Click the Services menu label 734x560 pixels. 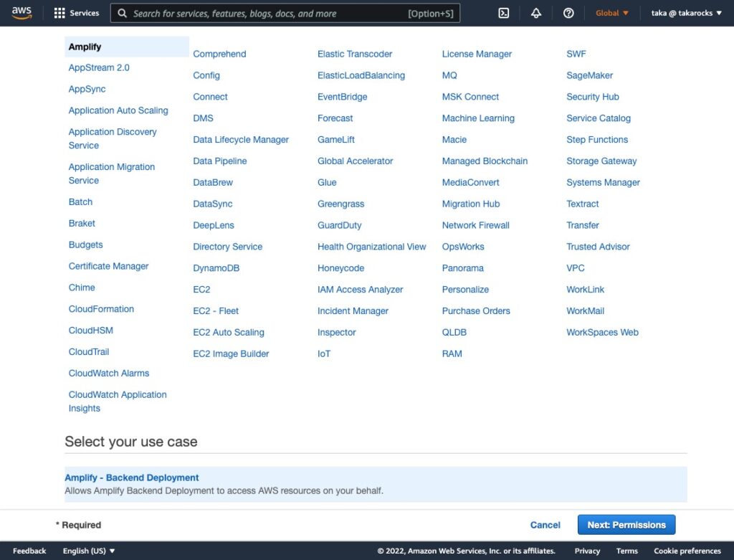(x=85, y=13)
